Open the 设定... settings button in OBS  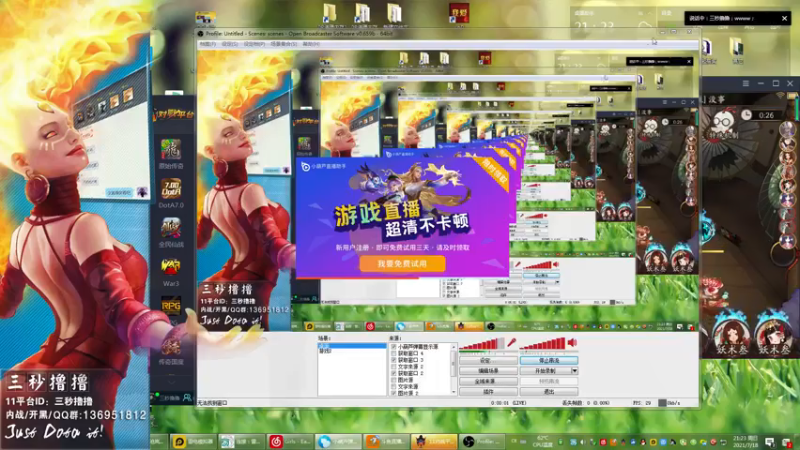tap(488, 361)
